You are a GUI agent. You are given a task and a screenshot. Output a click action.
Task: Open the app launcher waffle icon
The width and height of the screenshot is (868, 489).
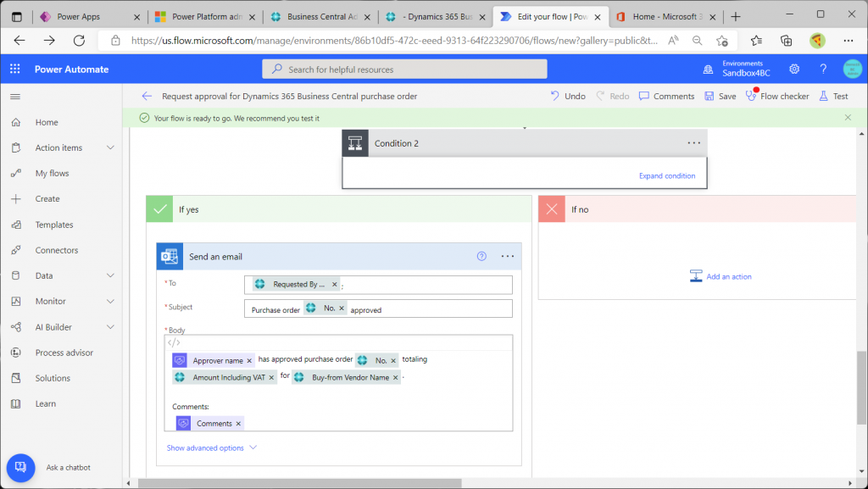15,69
